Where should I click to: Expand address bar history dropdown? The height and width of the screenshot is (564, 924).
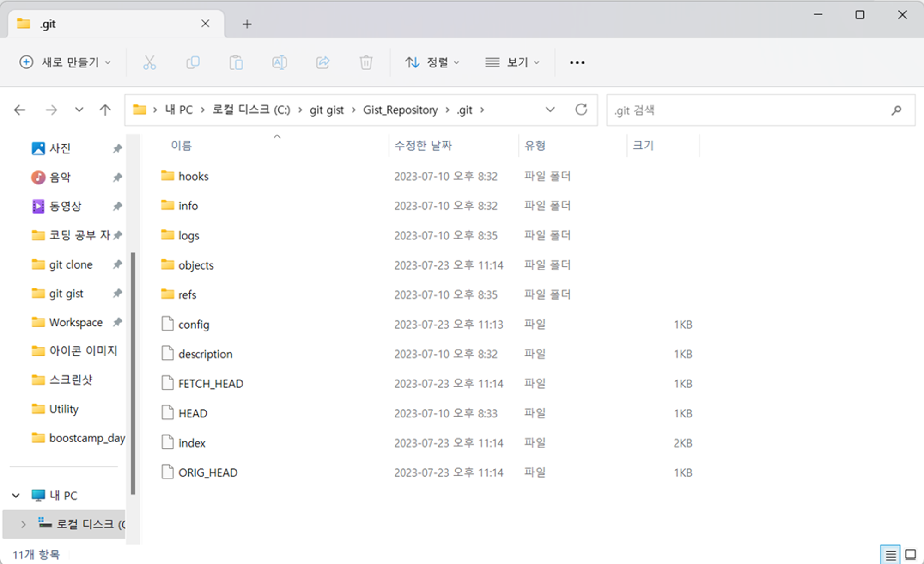pyautogui.click(x=550, y=110)
